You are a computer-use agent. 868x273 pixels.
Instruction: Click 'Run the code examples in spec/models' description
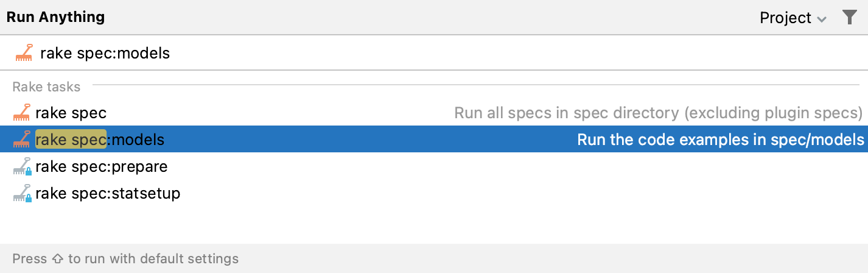[720, 140]
